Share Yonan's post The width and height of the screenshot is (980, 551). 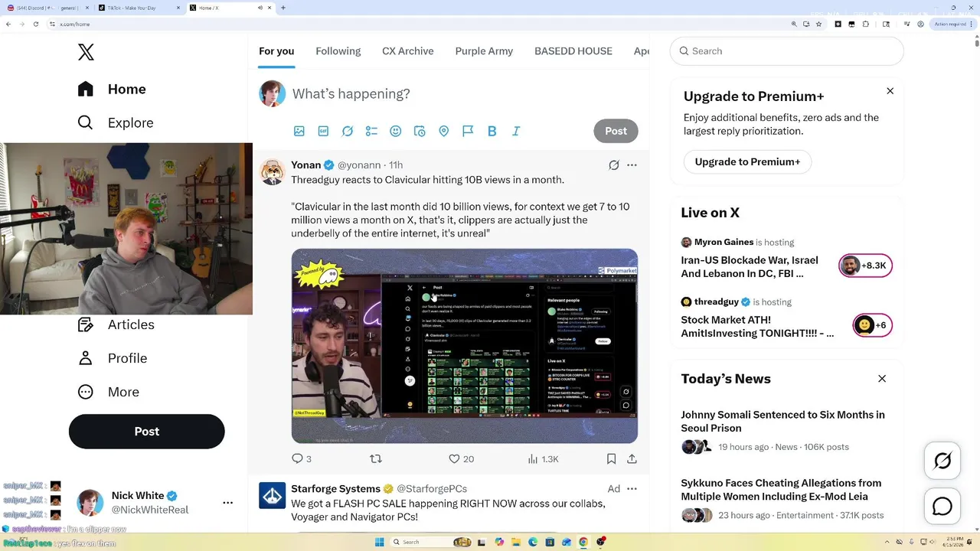point(632,458)
